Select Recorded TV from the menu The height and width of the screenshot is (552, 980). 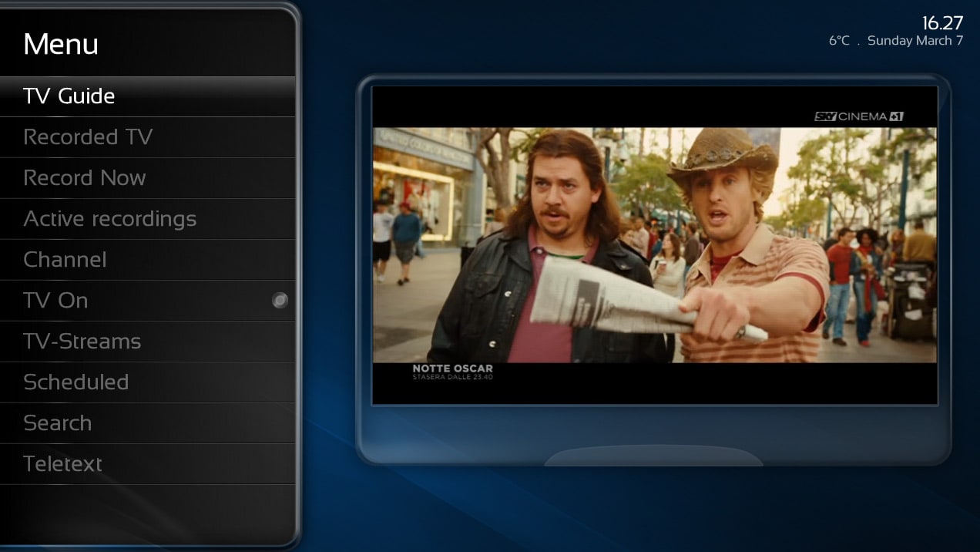click(x=88, y=137)
